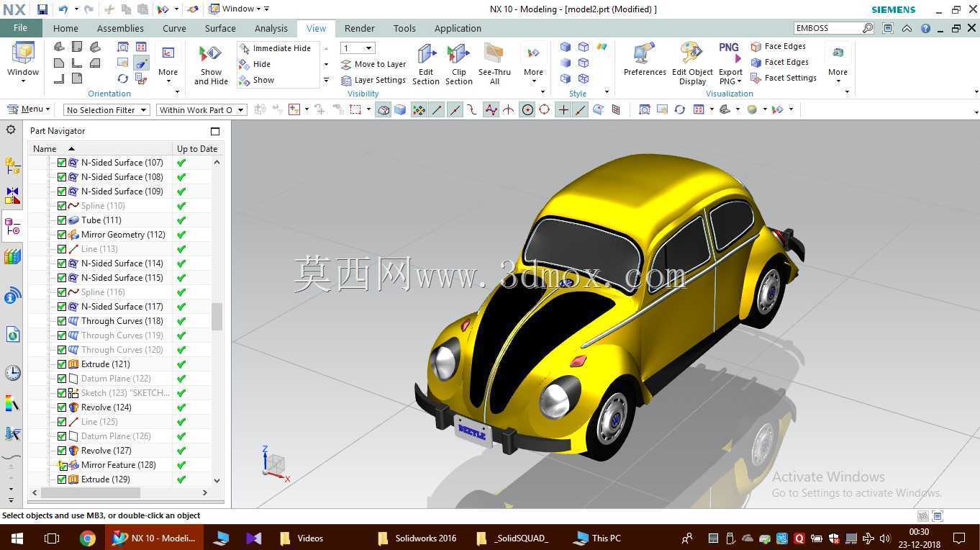The height and width of the screenshot is (550, 980).
Task: Launch the Edit Section tool
Action: pyautogui.click(x=426, y=65)
